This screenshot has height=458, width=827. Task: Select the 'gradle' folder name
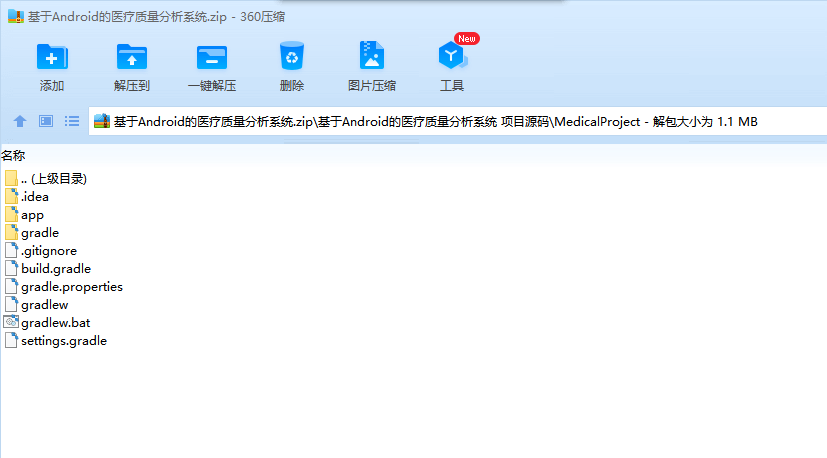click(x=40, y=233)
